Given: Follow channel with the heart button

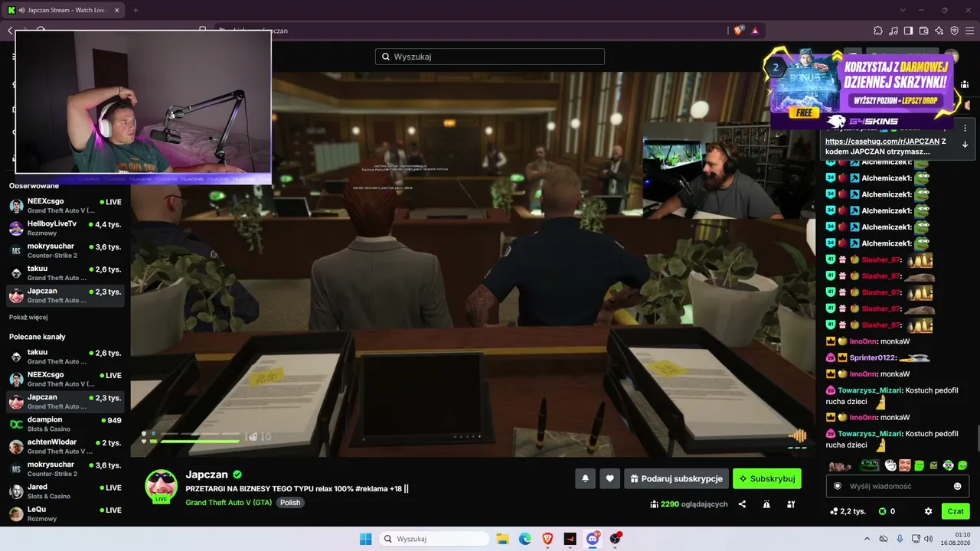Looking at the screenshot, I should pos(609,478).
